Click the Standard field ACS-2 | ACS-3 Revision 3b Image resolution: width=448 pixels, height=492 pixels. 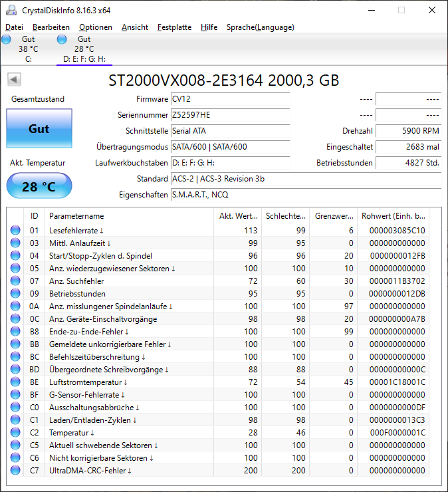tap(306, 179)
